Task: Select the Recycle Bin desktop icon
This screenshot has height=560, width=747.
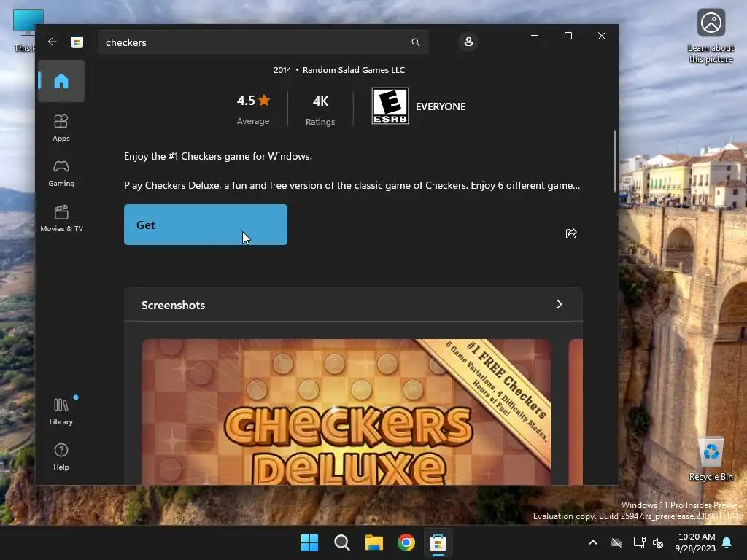Action: 711,458
